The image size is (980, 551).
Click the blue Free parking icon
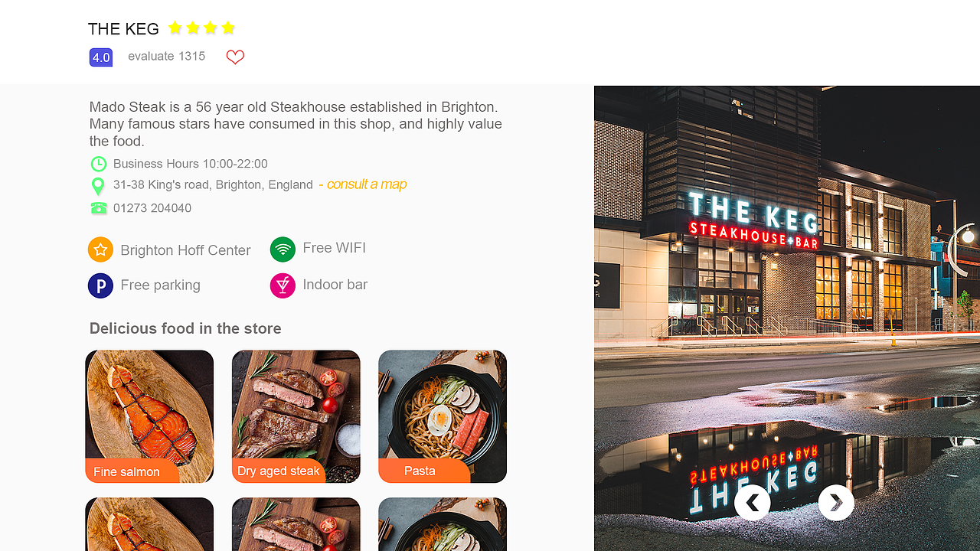(100, 285)
